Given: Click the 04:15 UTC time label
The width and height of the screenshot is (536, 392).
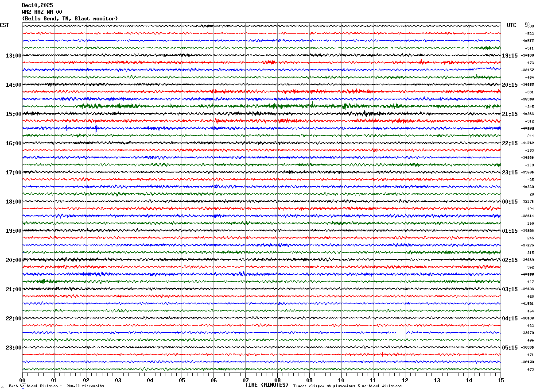Looking at the screenshot, I should (510, 319).
